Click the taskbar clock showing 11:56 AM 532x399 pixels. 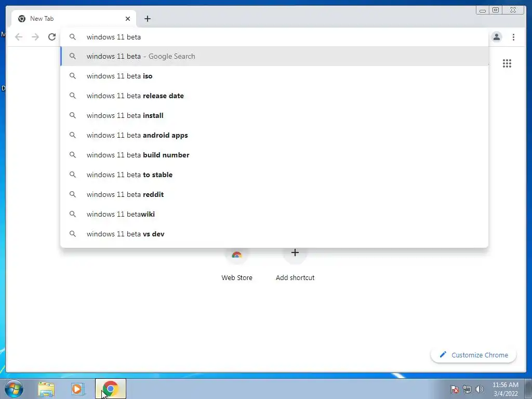(x=505, y=389)
